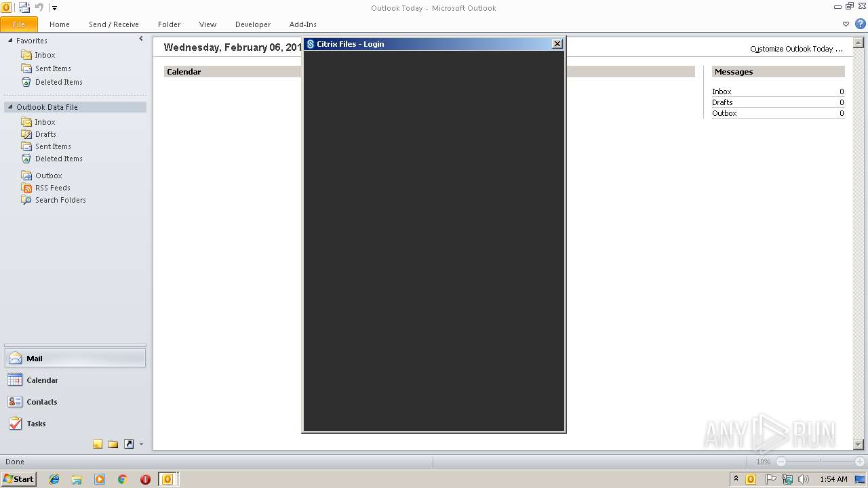This screenshot has width=868, height=488.
Task: Close the Citrix Files Login dialog
Action: 557,44
